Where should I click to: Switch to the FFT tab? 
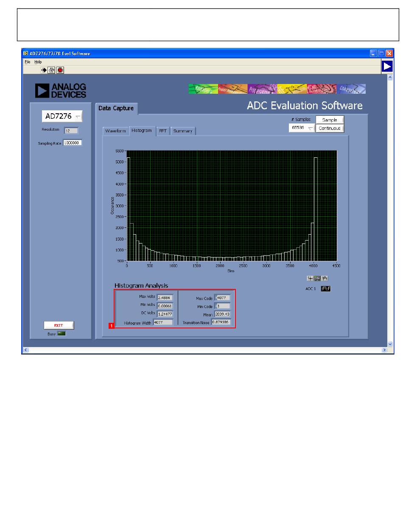click(x=162, y=131)
